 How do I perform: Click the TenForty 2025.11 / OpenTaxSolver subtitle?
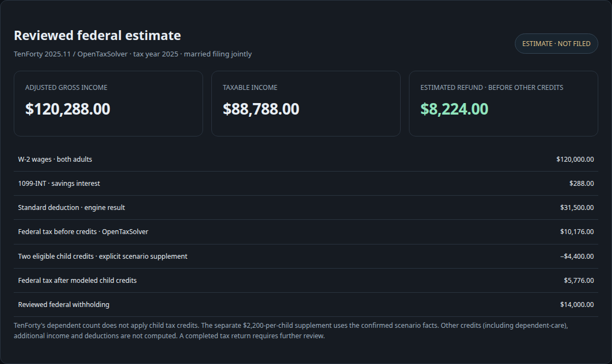tap(133, 54)
